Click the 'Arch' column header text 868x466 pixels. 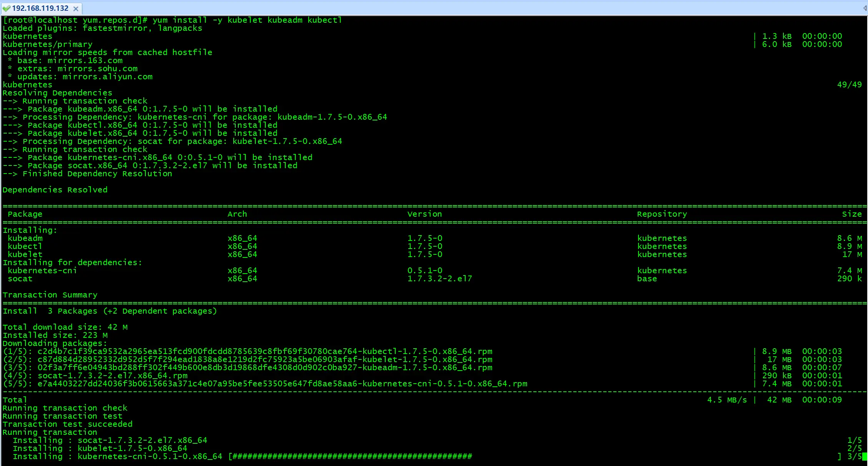point(237,214)
